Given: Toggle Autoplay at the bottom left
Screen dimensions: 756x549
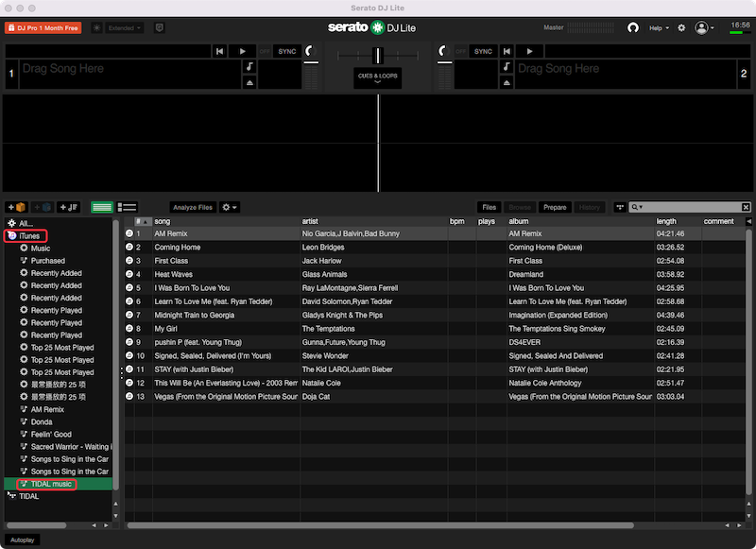Looking at the screenshot, I should coord(23,540).
